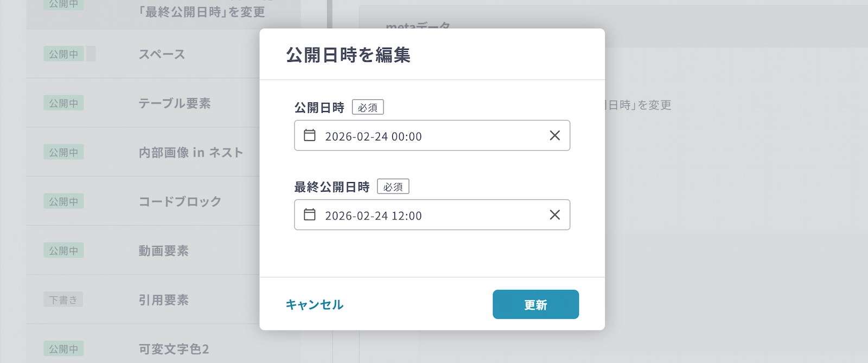
Task: Click 公開中 status badge beside スペース
Action: pos(63,54)
